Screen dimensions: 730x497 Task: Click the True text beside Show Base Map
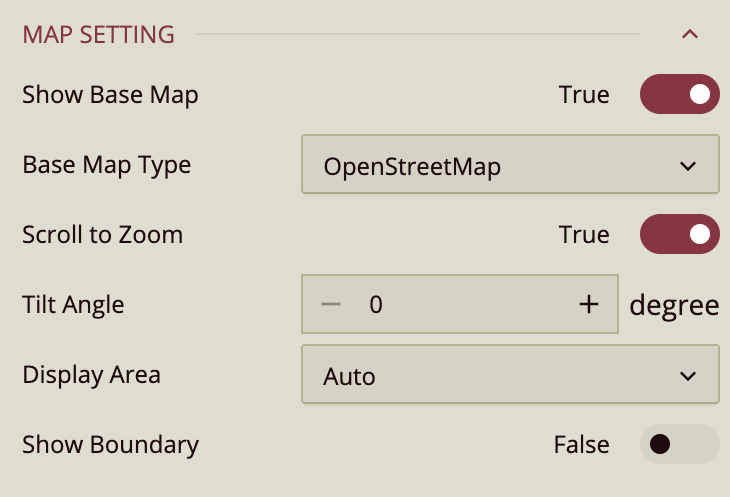[584, 95]
